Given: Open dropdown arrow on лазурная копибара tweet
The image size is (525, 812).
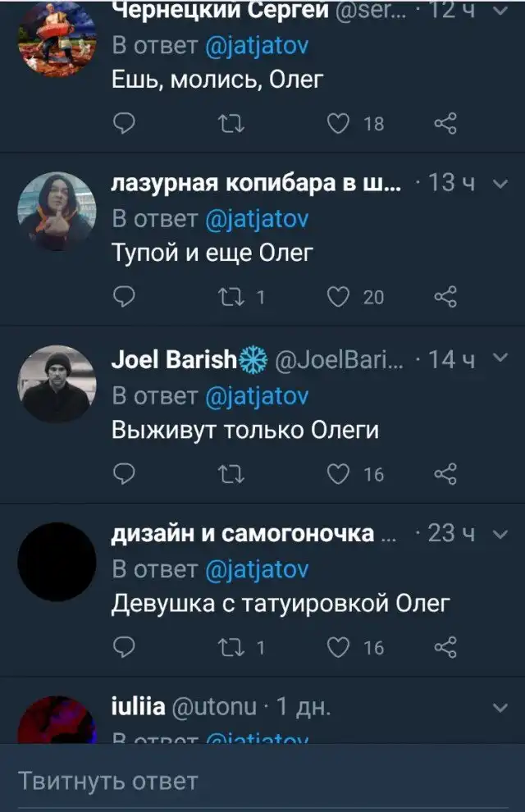Looking at the screenshot, I should (500, 184).
